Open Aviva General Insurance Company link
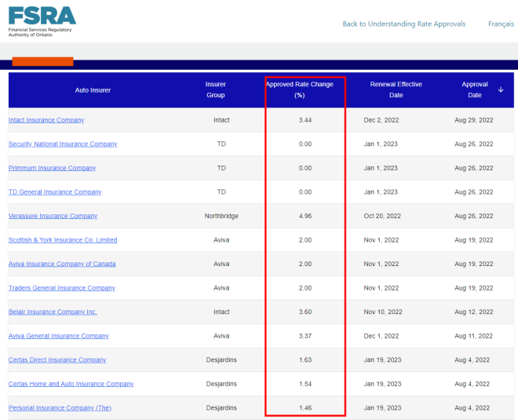Image resolution: width=518 pixels, height=420 pixels. point(59,336)
